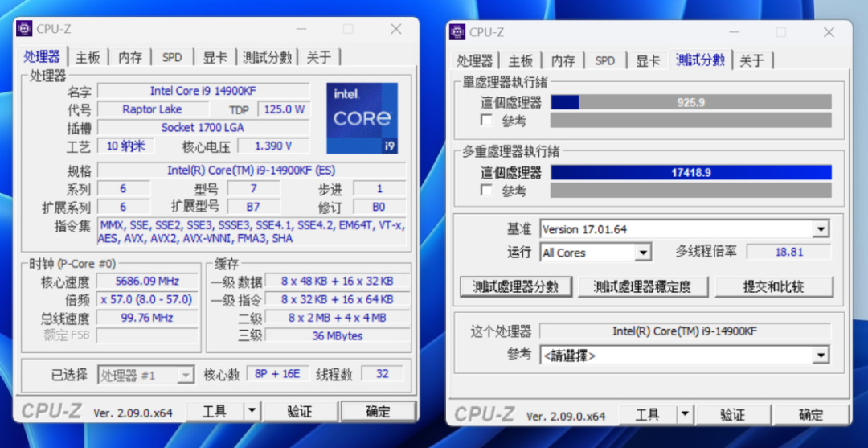
Task: Click 插槽 value Socket 1700 LGA
Action: click(x=203, y=127)
